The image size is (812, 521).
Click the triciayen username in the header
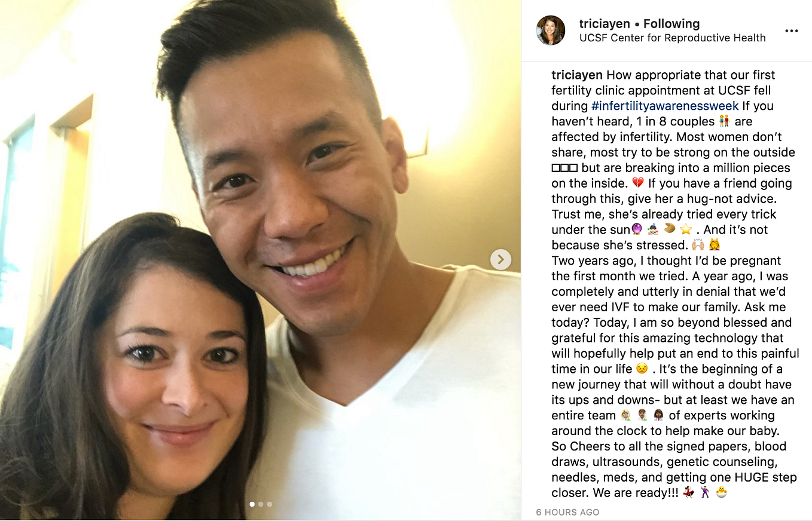coord(605,24)
